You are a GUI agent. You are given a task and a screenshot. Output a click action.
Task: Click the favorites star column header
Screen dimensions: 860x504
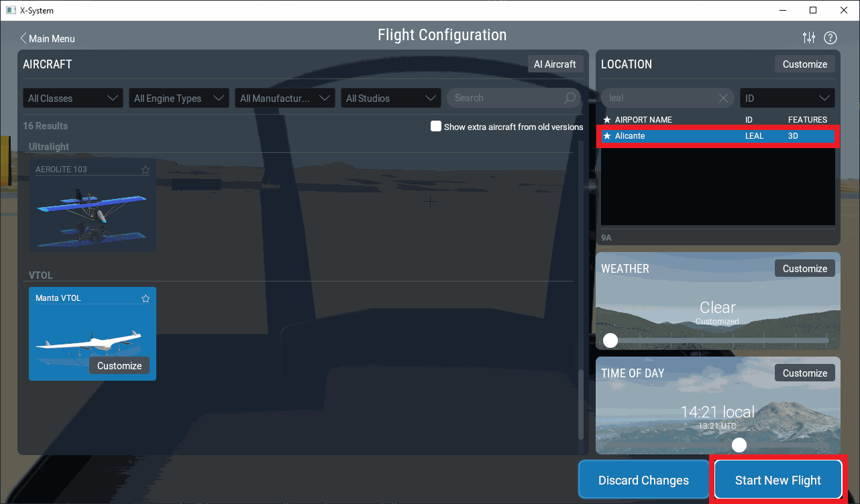pos(607,120)
